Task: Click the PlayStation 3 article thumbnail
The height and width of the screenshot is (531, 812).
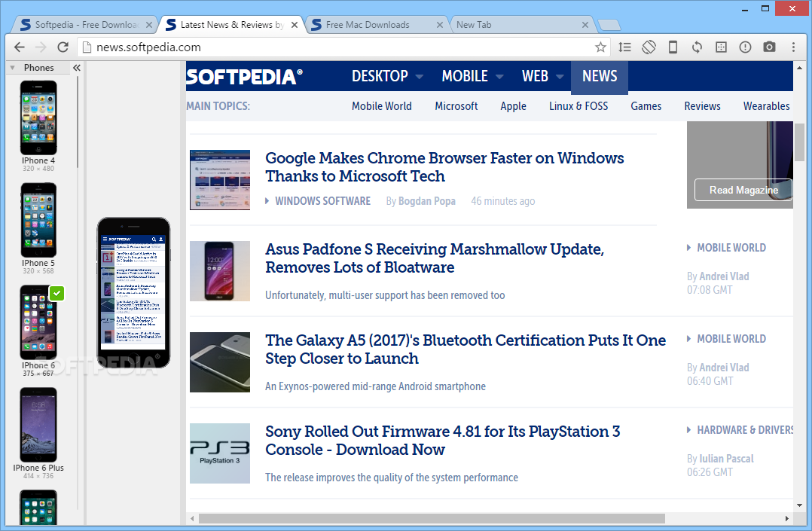Action: [220, 453]
